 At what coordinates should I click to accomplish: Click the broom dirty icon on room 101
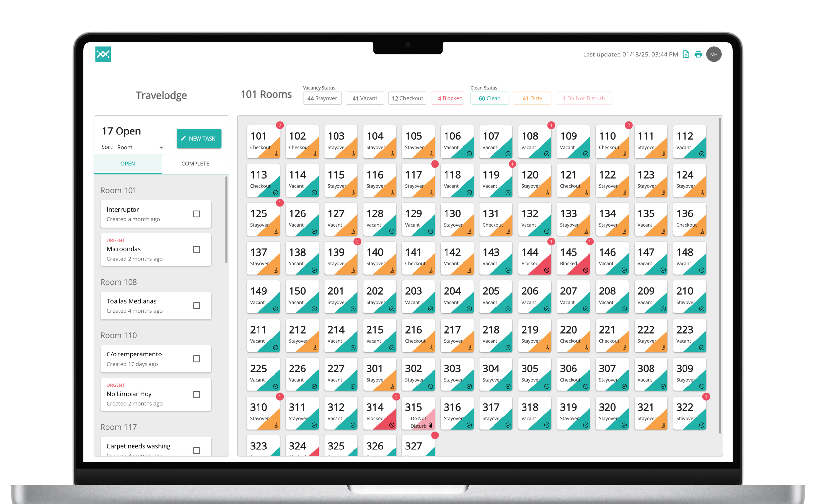[276, 154]
